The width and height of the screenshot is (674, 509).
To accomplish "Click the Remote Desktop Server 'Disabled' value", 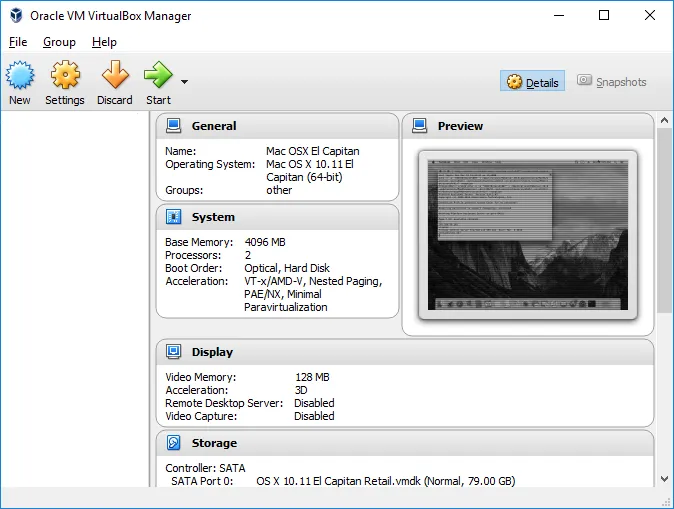I will pyautogui.click(x=314, y=403).
